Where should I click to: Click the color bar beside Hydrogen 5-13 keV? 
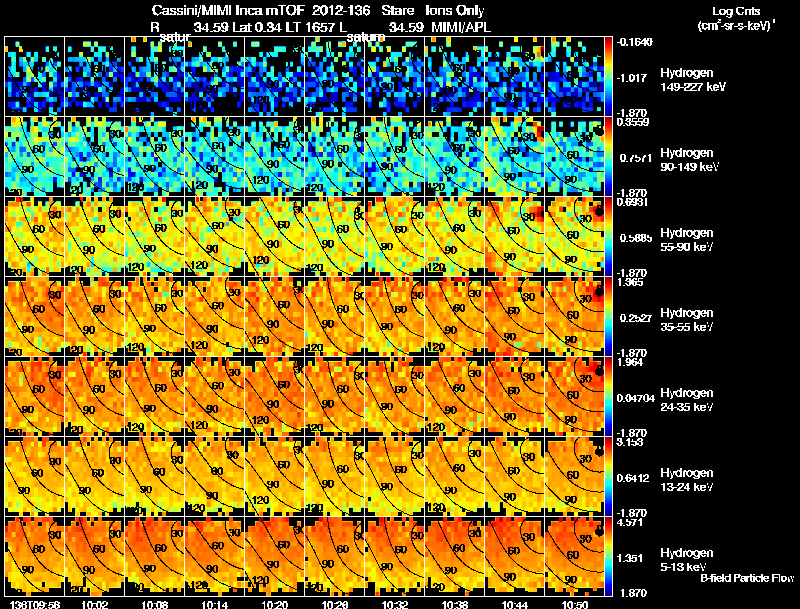click(x=608, y=557)
